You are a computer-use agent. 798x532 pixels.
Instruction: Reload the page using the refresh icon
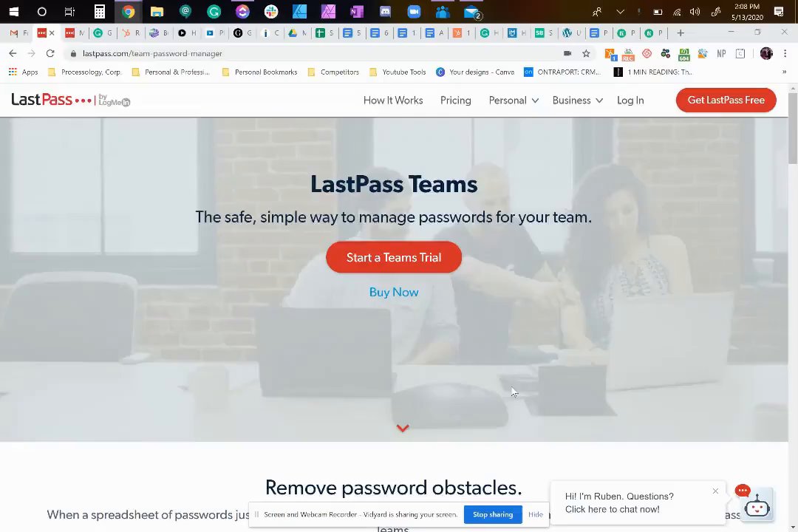(50, 53)
